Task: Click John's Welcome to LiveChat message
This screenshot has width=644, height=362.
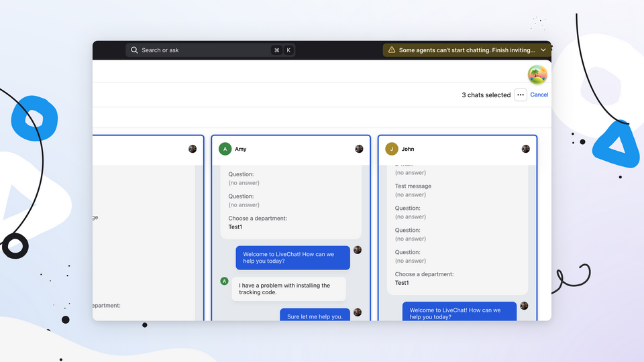Action: click(459, 312)
